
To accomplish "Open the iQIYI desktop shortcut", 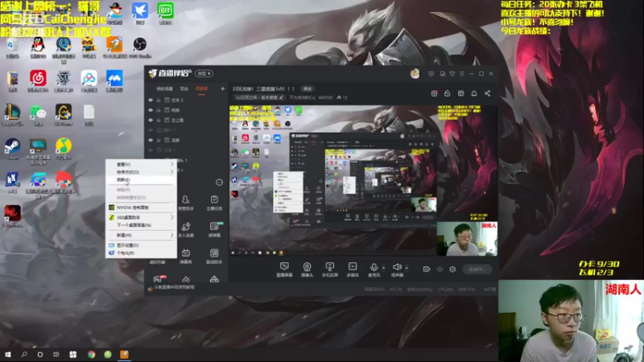I will click(165, 13).
